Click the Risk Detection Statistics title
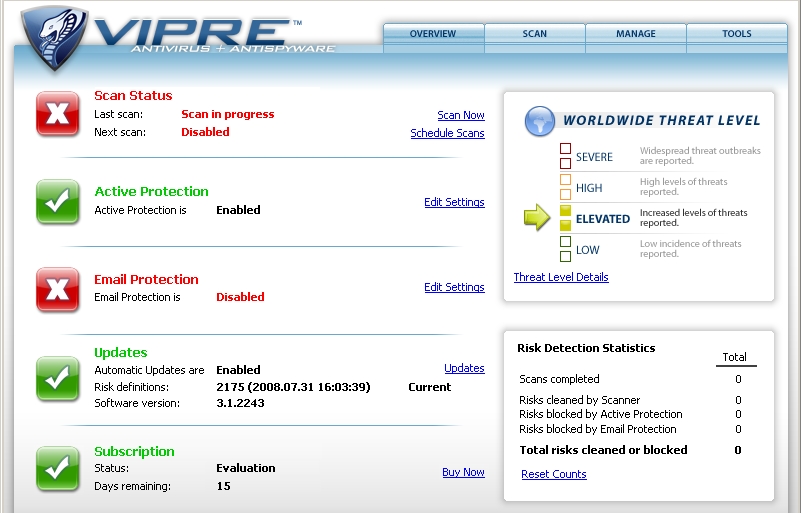The image size is (801, 513). [586, 348]
